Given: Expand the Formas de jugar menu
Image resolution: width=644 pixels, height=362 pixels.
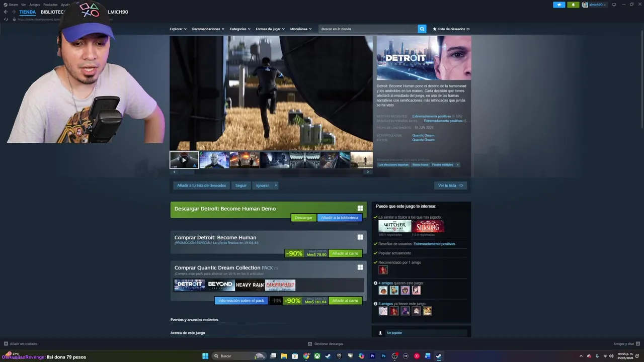Looking at the screenshot, I should pos(270,29).
